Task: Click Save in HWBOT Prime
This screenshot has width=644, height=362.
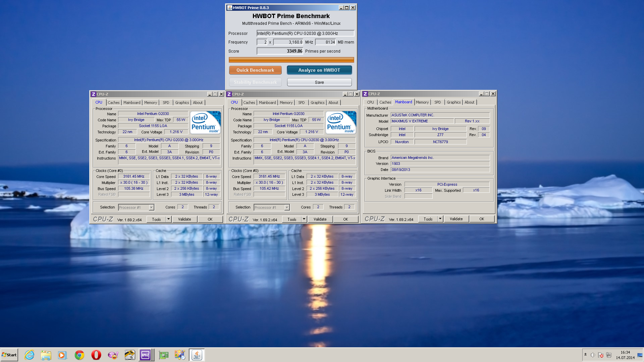Action: click(319, 82)
